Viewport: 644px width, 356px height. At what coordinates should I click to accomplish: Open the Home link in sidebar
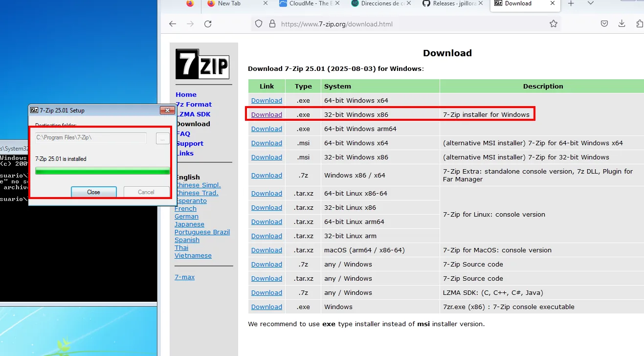(x=186, y=94)
